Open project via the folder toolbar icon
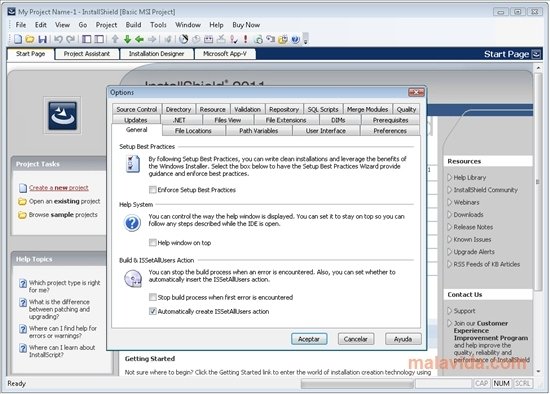The height and width of the screenshot is (394, 550). pyautogui.click(x=30, y=39)
